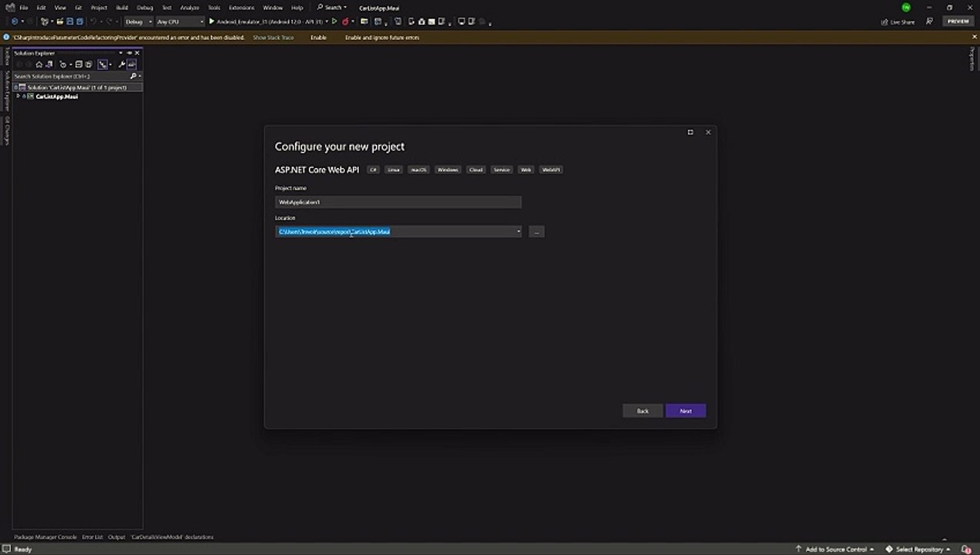980x555 pixels.
Task: Click the green Start debugging play icon
Action: pos(211,22)
